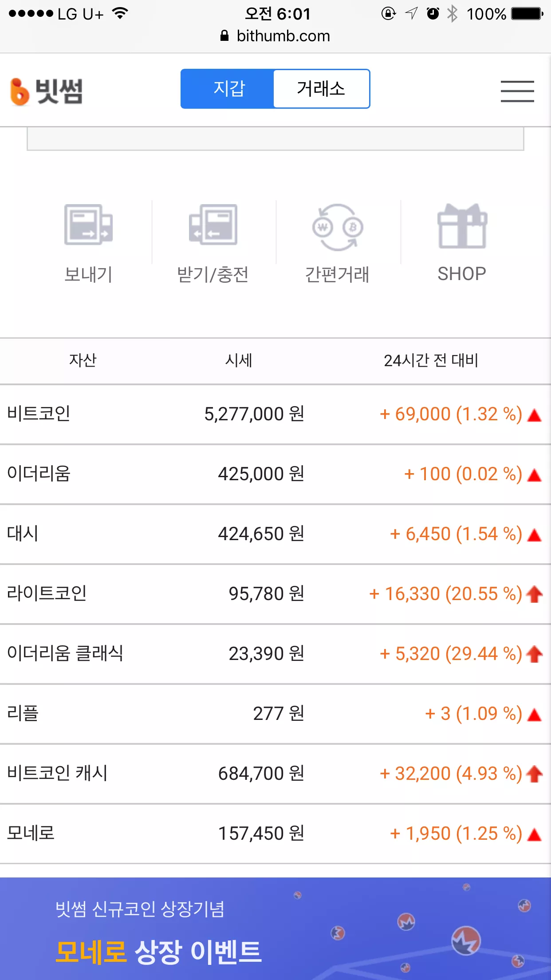Screen dimensions: 551x980
Task: Open the 리플 asset row
Action: [x=275, y=714]
